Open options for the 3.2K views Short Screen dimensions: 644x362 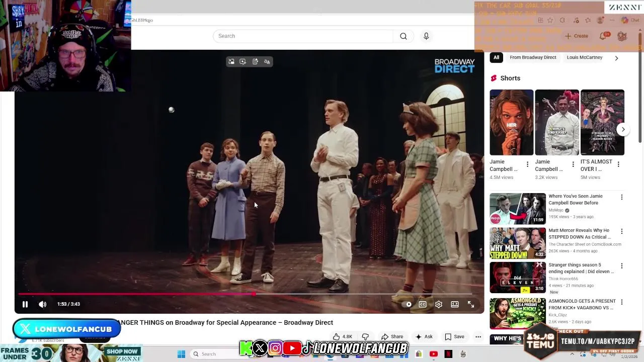[x=573, y=164]
